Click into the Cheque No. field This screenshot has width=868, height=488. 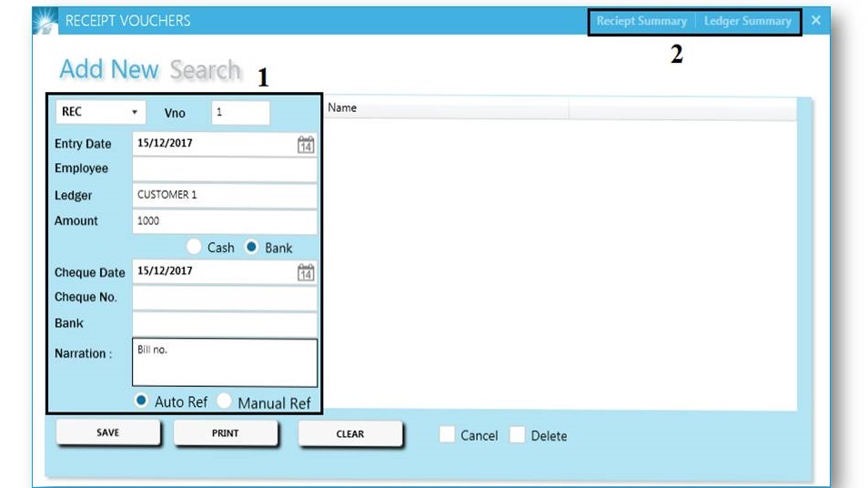[x=225, y=297]
